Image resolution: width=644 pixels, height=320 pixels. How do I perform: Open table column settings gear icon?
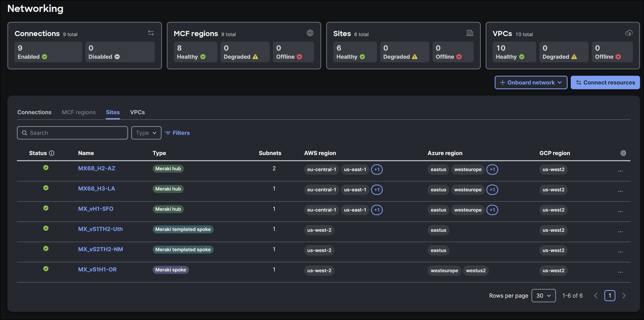click(x=623, y=153)
